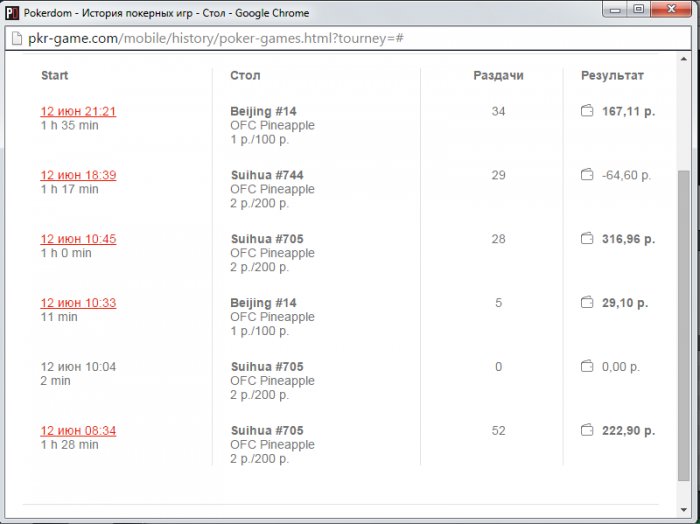Open the 12 июн 18:39 session link
The width and height of the screenshot is (700, 524).
[x=78, y=175]
